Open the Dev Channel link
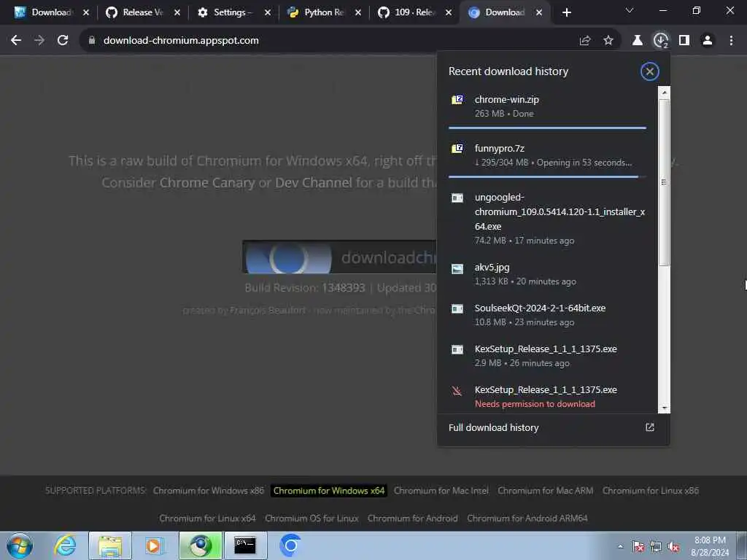The image size is (747, 560). pyautogui.click(x=314, y=183)
